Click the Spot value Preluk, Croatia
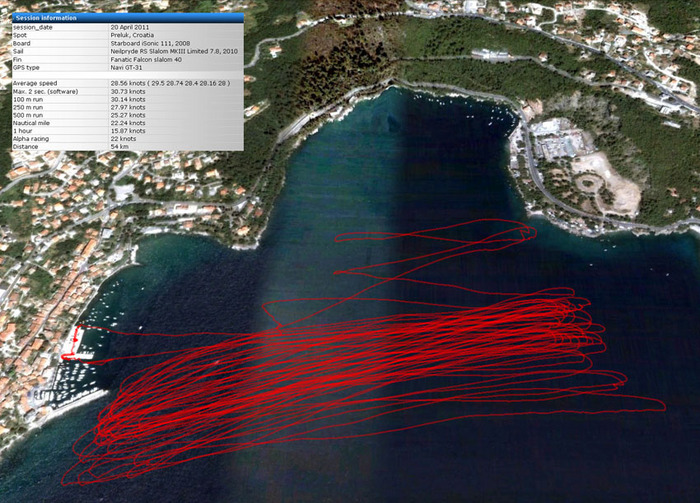 [137, 35]
